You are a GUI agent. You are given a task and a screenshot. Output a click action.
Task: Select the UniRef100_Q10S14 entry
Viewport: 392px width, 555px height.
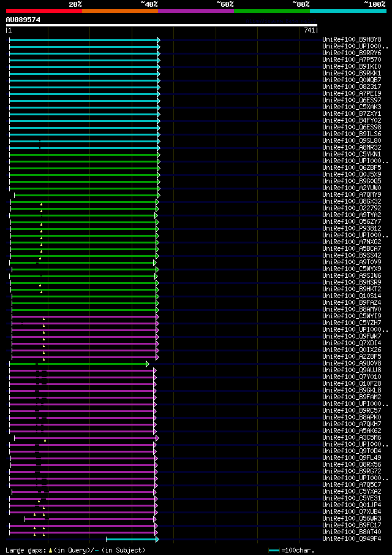click(x=352, y=296)
